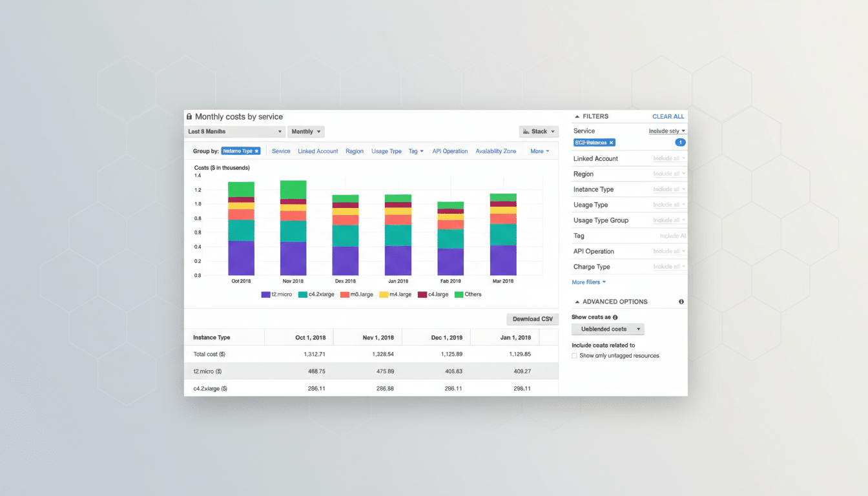The width and height of the screenshot is (868, 496).
Task: Open the More group-by menu
Action: click(x=539, y=151)
